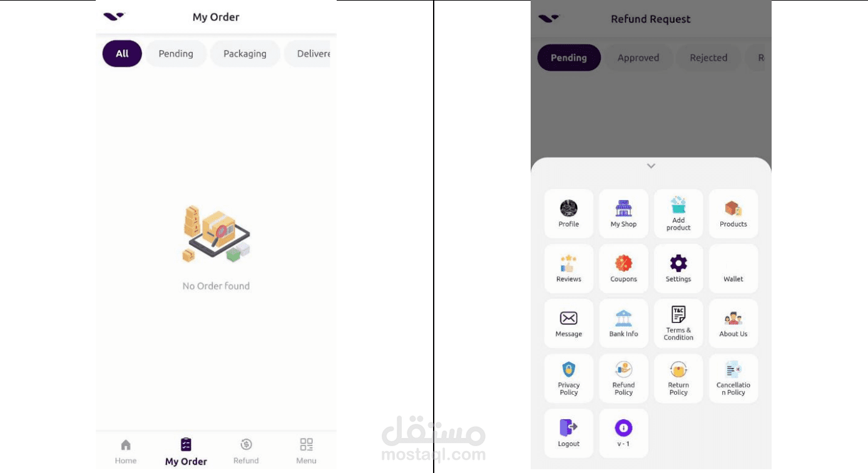Open the Menu in bottom navigation
This screenshot has height=473, width=868.
click(x=306, y=452)
